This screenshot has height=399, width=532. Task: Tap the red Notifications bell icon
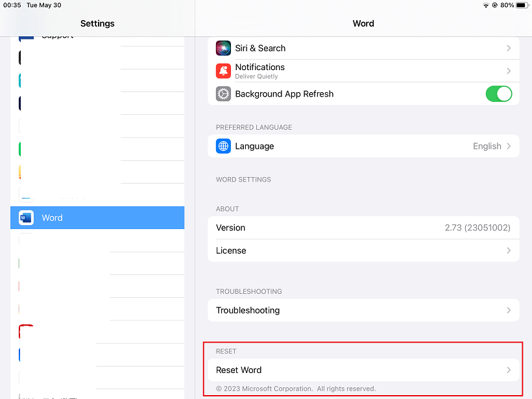pyautogui.click(x=223, y=71)
